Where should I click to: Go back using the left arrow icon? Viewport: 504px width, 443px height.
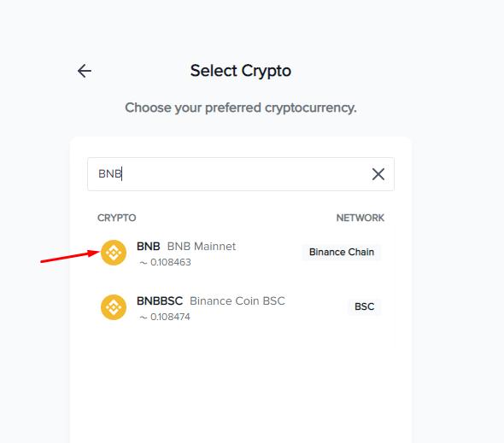85,71
